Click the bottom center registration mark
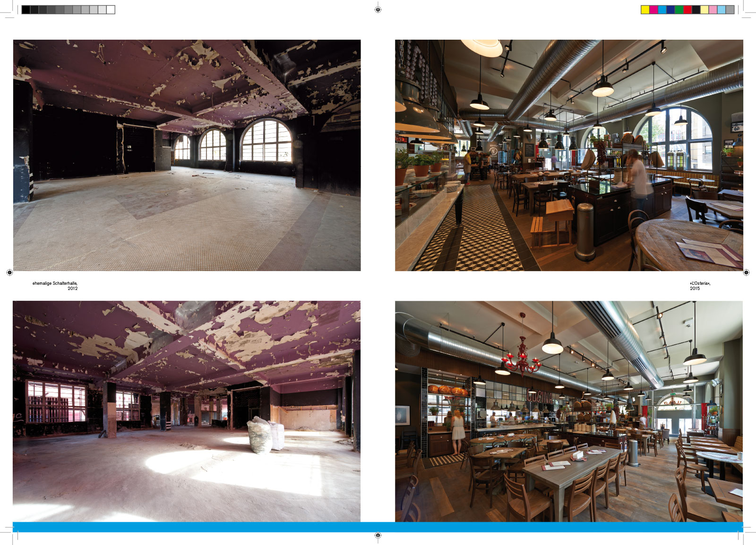Viewport: 756px width, 545px height. pos(378,536)
